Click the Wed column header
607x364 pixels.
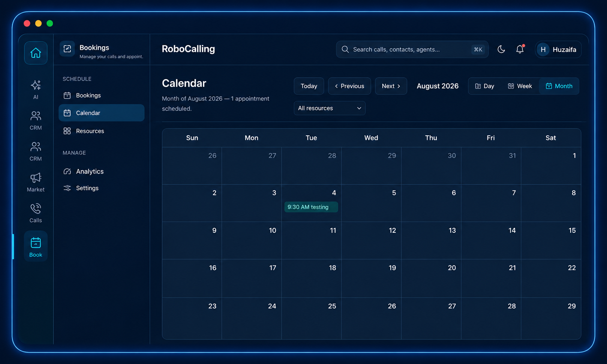coord(371,138)
